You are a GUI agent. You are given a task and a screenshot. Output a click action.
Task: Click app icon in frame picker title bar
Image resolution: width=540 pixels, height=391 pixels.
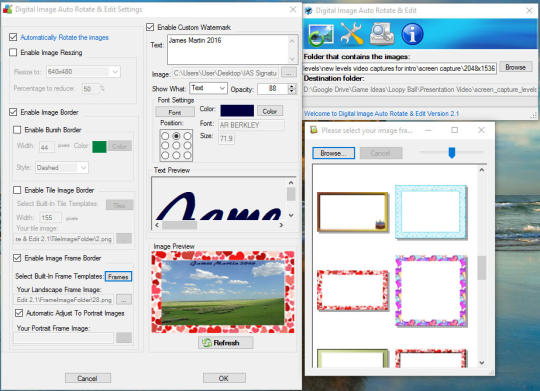313,130
